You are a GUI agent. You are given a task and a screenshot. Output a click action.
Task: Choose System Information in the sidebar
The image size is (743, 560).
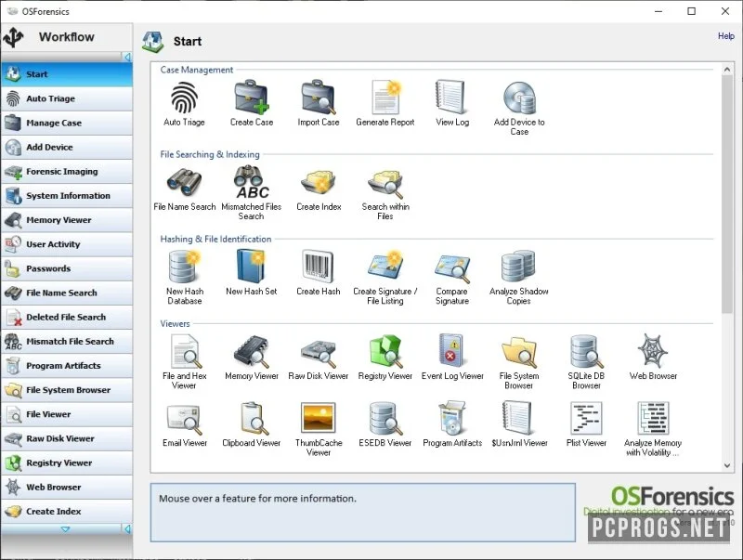coord(67,196)
